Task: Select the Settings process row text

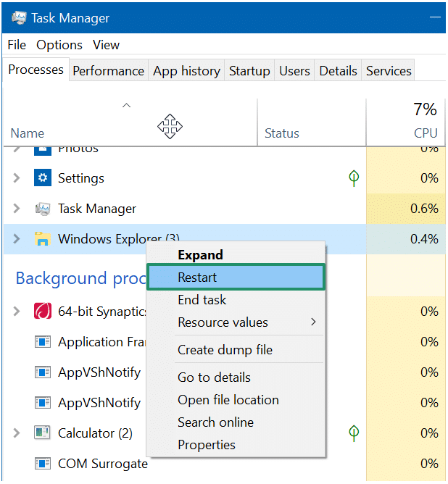Action: 81,178
